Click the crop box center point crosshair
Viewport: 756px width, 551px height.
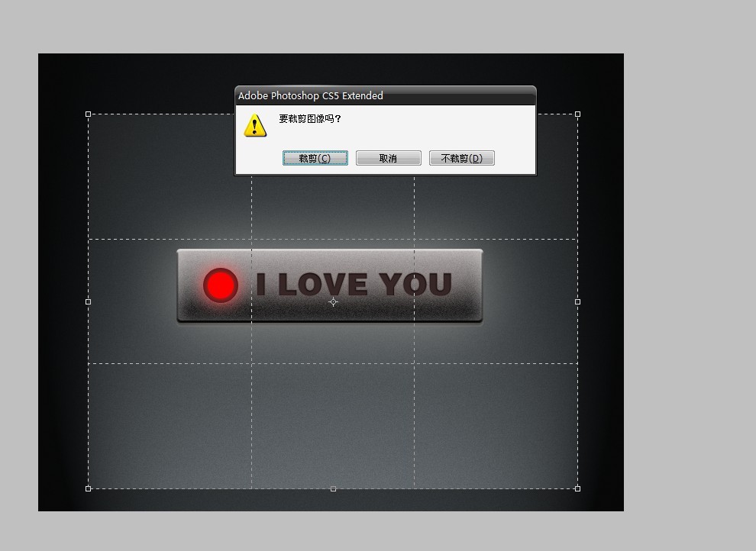(333, 301)
